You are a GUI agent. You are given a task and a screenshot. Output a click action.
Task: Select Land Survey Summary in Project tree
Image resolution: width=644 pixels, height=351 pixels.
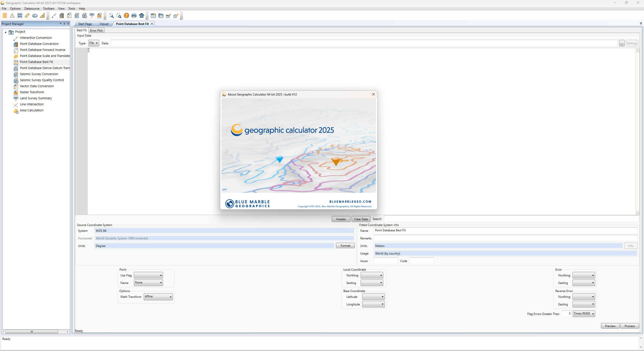click(36, 98)
